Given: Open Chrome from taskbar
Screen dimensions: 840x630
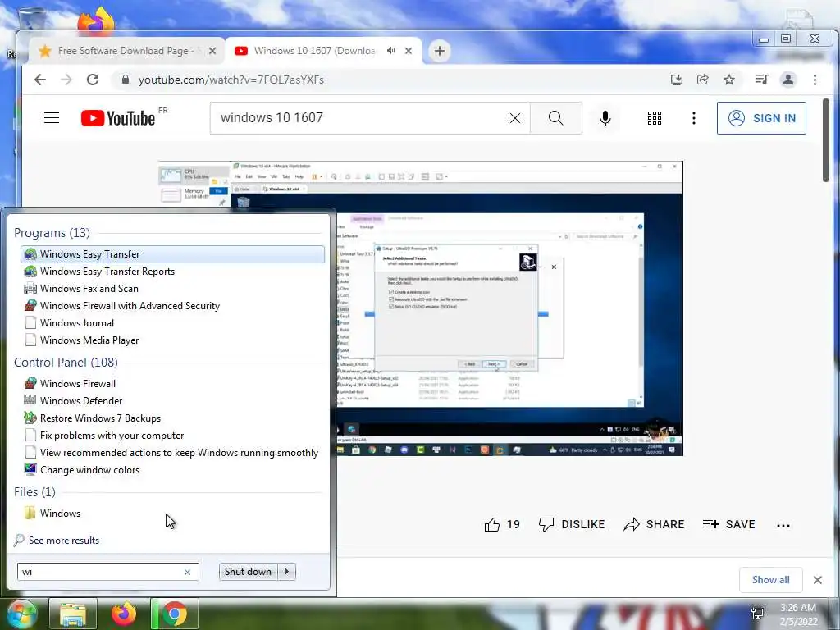Looking at the screenshot, I should 175,614.
